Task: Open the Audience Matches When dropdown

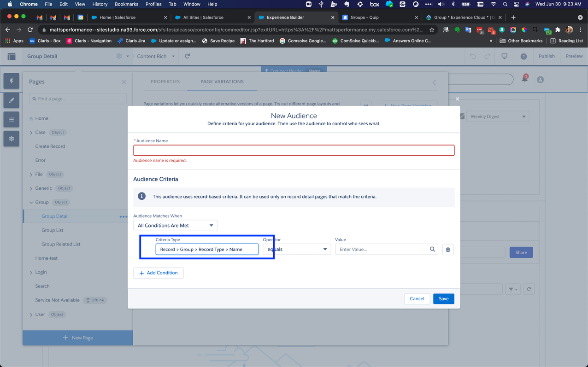Action: [x=175, y=226]
